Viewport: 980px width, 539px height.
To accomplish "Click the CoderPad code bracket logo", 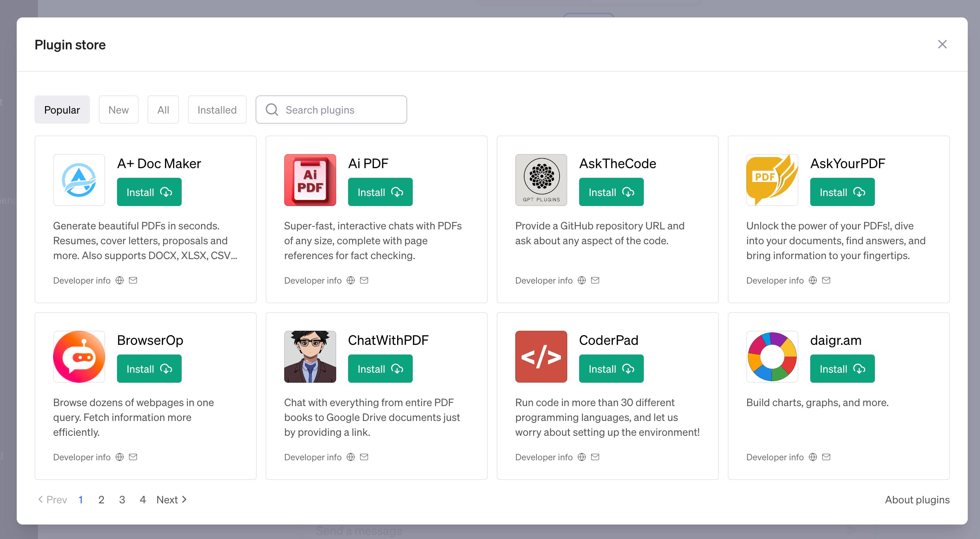I will (x=541, y=356).
